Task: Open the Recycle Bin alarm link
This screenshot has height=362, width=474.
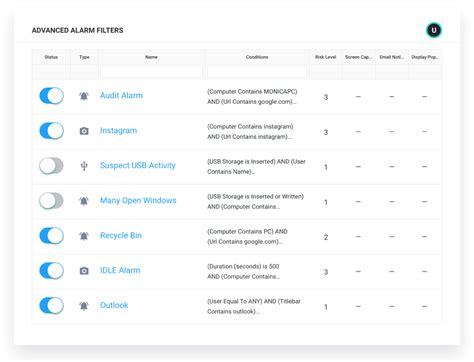Action: tap(121, 236)
